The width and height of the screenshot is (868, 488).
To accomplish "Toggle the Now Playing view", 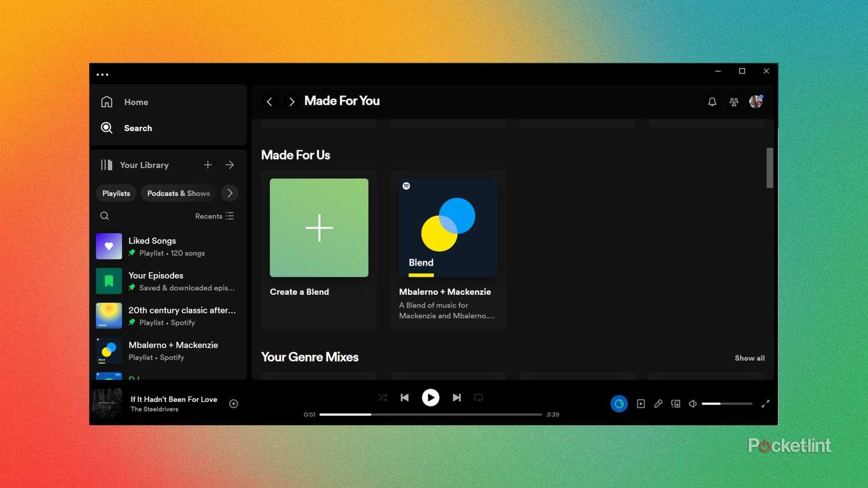I will coord(641,404).
